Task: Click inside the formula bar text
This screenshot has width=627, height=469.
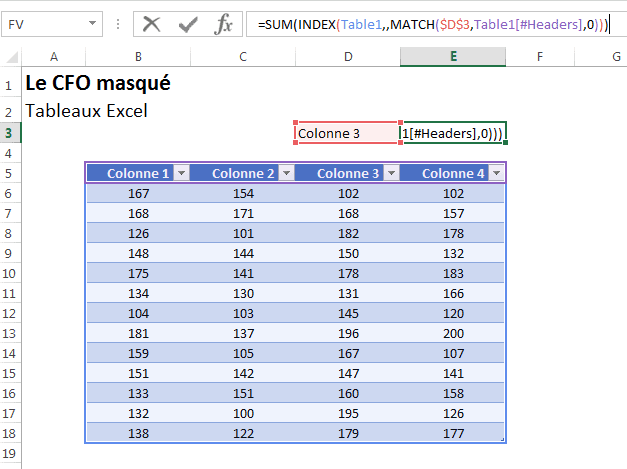Action: click(430, 24)
